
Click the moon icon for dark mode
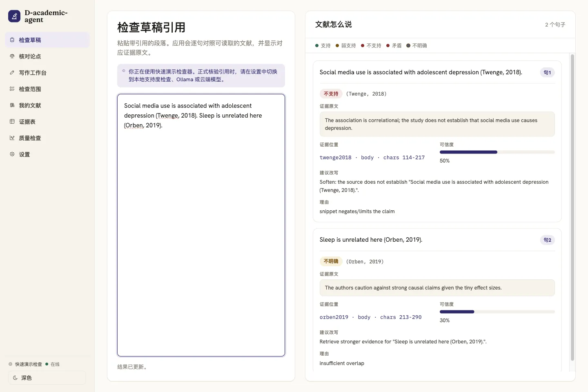[15, 378]
